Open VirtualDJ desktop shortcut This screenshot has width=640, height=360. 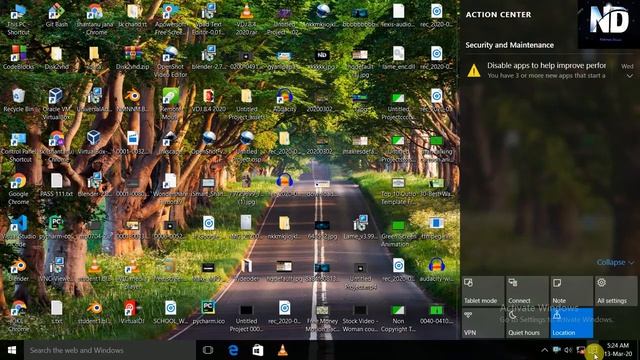tap(133, 312)
